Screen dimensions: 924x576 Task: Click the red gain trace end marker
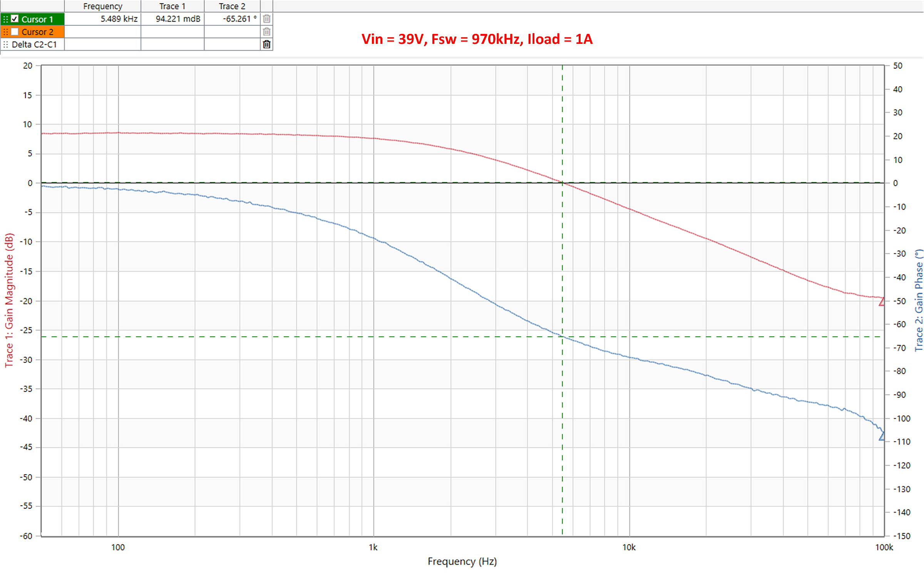tap(882, 302)
